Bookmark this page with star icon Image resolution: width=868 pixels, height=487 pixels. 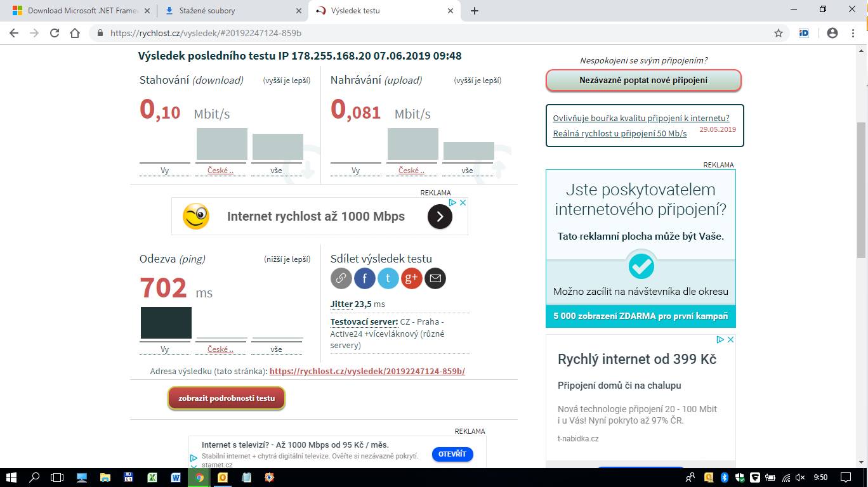click(x=779, y=33)
